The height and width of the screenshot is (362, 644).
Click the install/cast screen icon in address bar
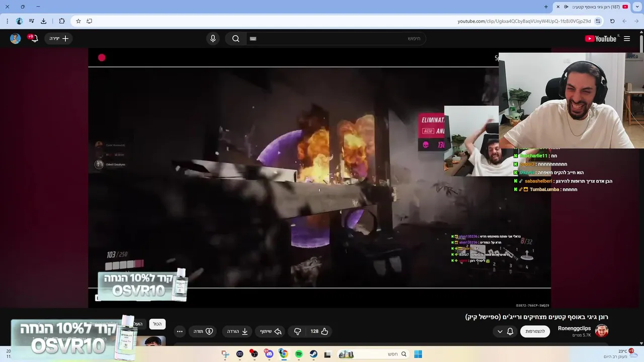89,21
